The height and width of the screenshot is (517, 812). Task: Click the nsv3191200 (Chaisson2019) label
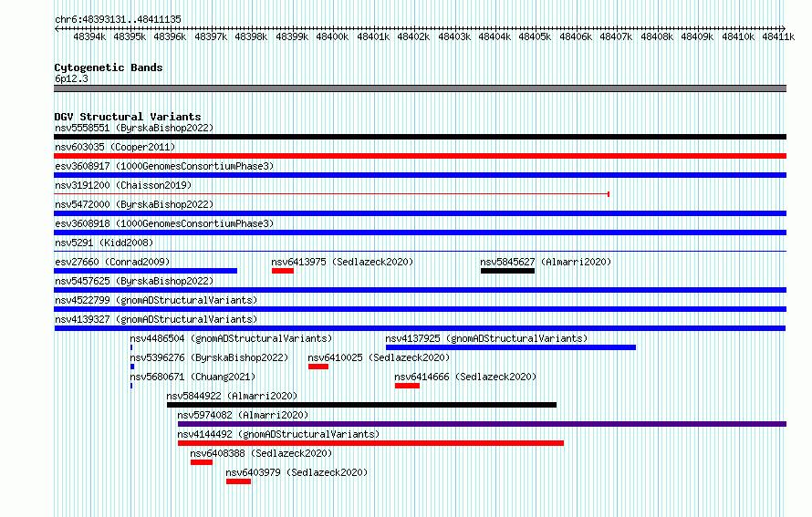click(123, 185)
